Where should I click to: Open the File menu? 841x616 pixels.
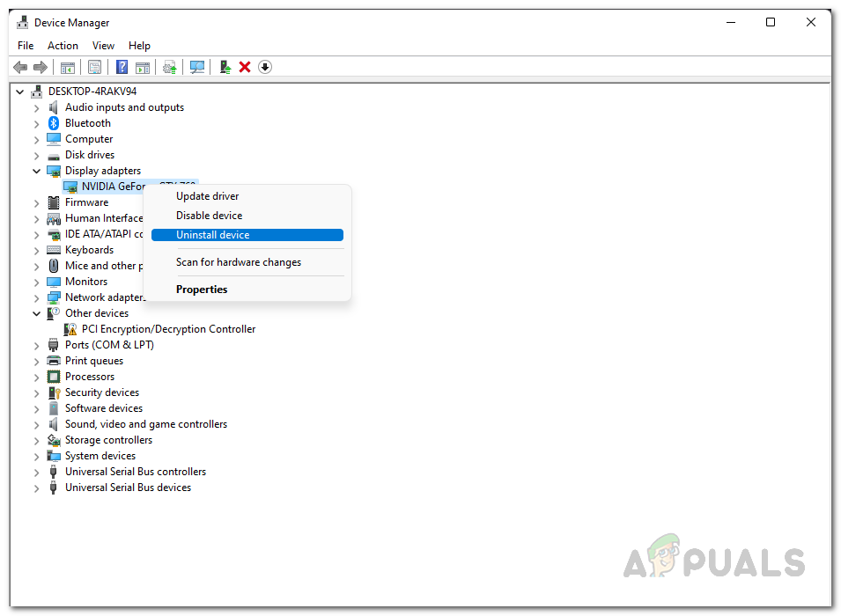26,46
